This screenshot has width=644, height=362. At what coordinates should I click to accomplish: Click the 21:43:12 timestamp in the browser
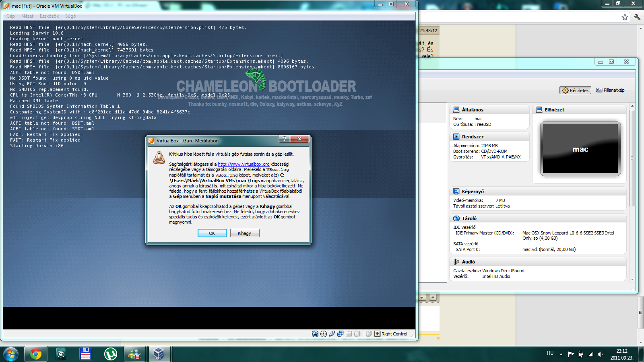[x=428, y=31]
